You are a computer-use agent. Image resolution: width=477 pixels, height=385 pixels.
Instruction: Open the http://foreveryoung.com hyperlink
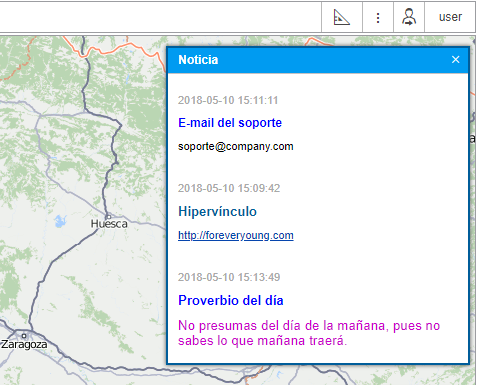pyautogui.click(x=236, y=235)
